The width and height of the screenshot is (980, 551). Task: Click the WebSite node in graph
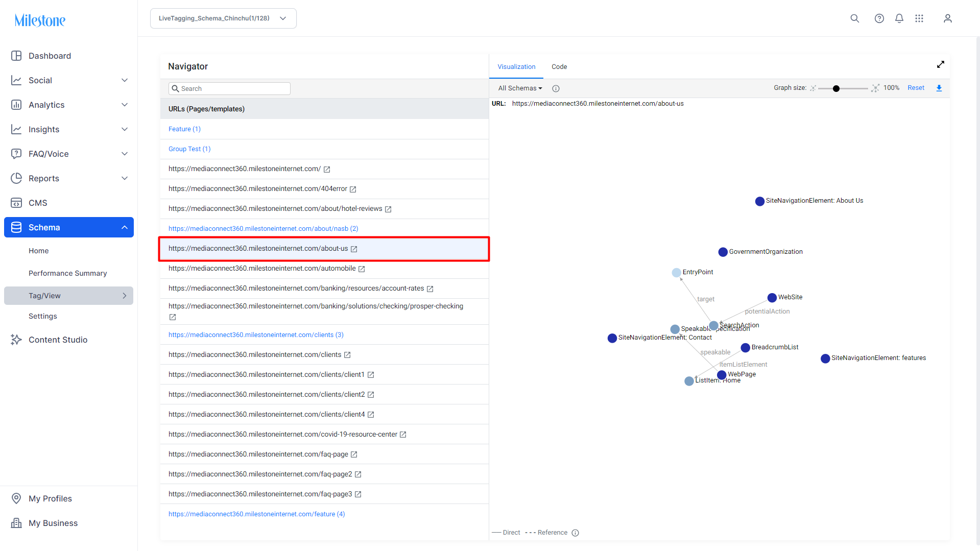click(772, 298)
